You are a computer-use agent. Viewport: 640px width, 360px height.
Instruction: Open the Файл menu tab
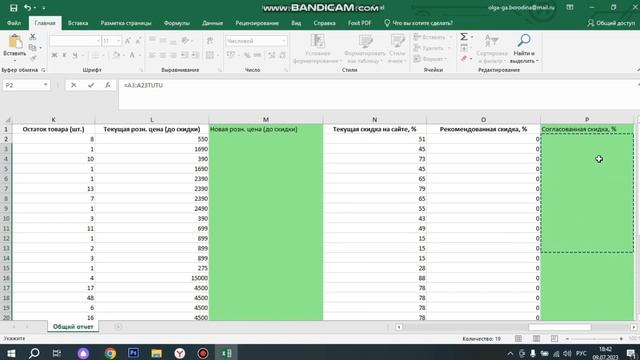point(14,23)
